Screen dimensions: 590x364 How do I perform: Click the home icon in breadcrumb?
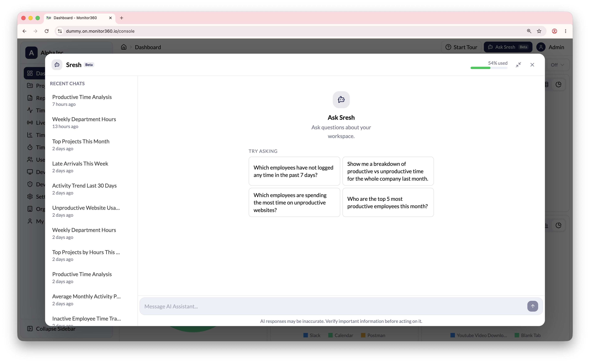tap(124, 47)
